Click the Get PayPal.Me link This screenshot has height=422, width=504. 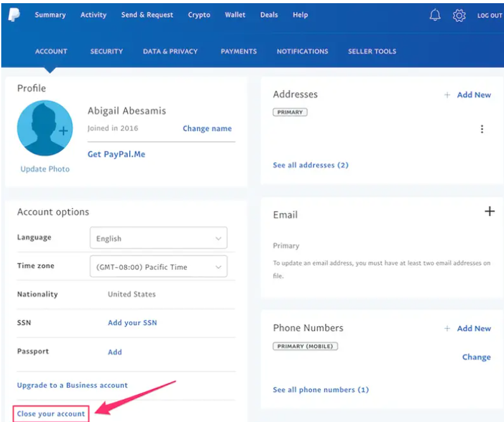coord(117,155)
